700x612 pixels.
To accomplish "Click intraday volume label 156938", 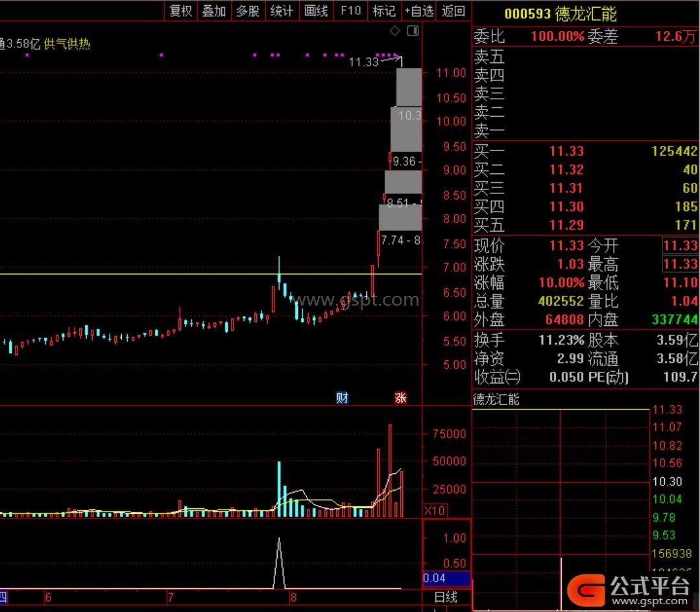I will [671, 554].
